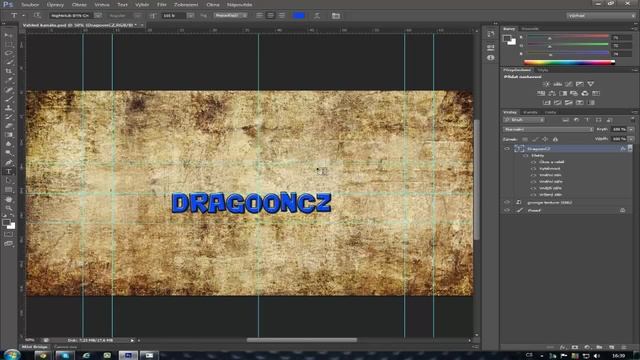Add a Curves adjustment

tap(569, 84)
